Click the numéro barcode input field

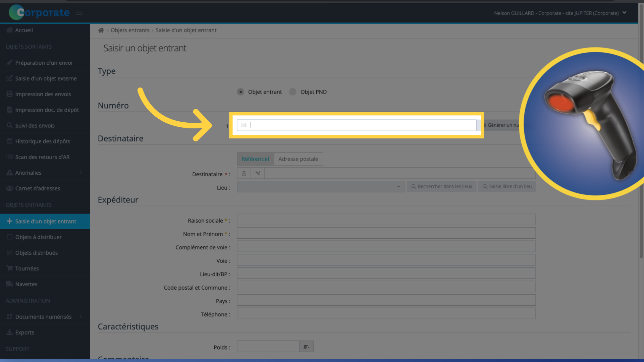click(356, 125)
